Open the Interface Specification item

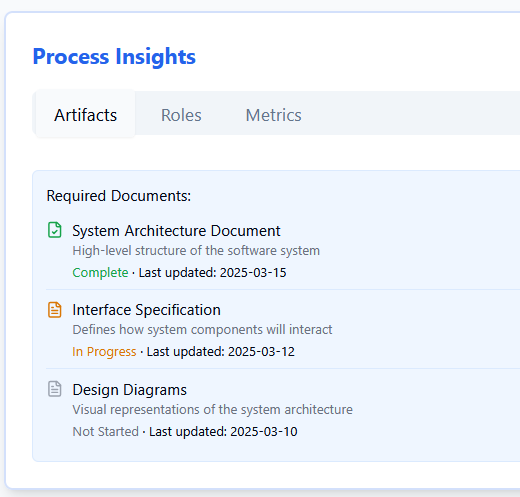click(x=146, y=310)
